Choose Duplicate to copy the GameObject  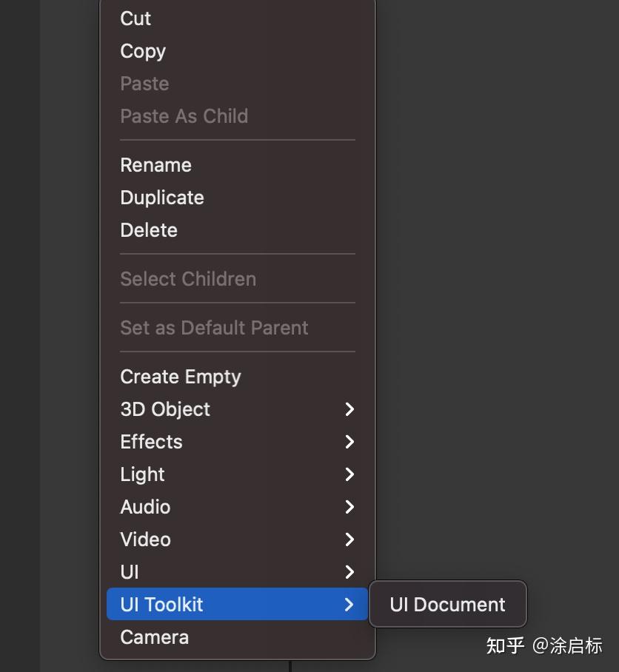161,197
